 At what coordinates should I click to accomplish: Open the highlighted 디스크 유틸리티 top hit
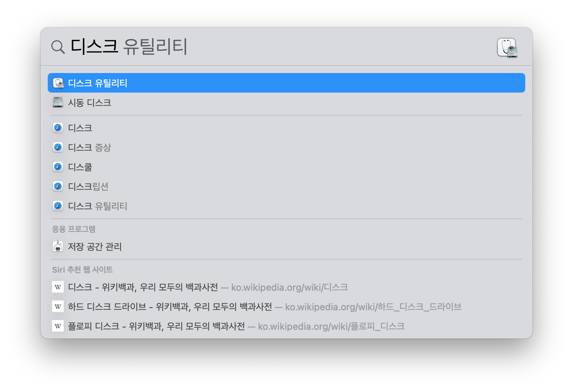tap(286, 83)
